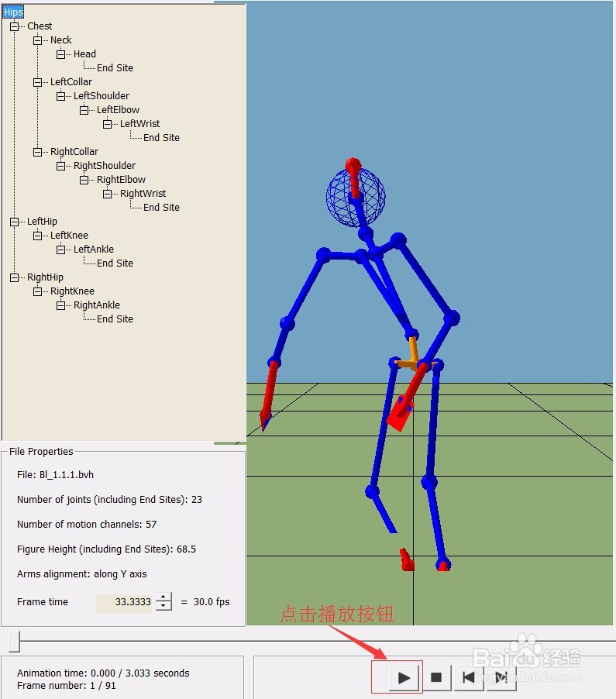Select End Site under RightAnkle

coord(115,319)
